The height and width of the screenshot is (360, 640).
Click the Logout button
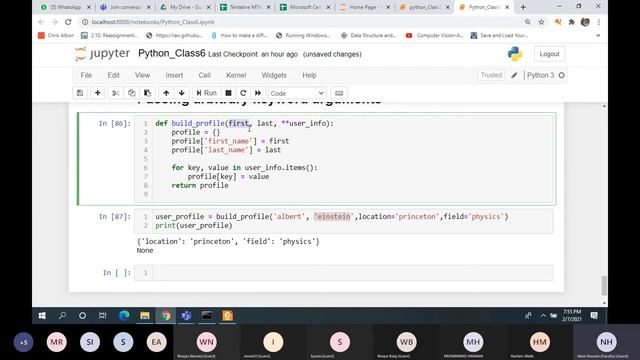pyautogui.click(x=549, y=54)
